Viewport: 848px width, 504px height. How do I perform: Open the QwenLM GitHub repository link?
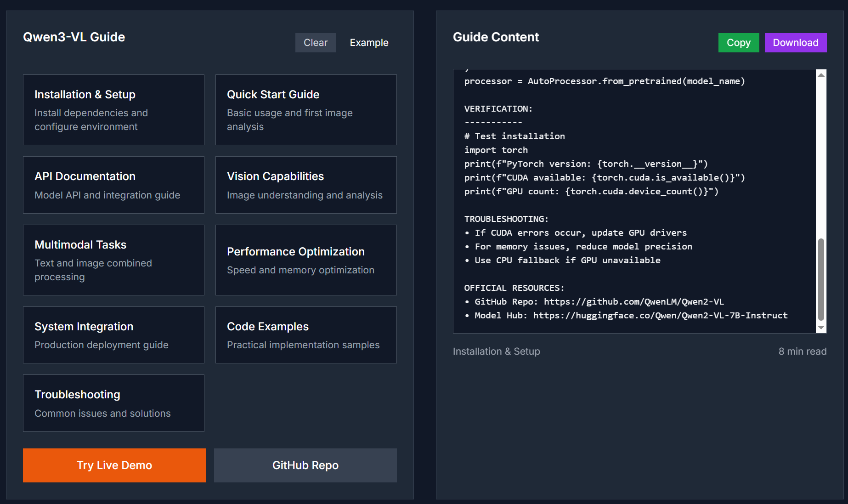(x=634, y=301)
